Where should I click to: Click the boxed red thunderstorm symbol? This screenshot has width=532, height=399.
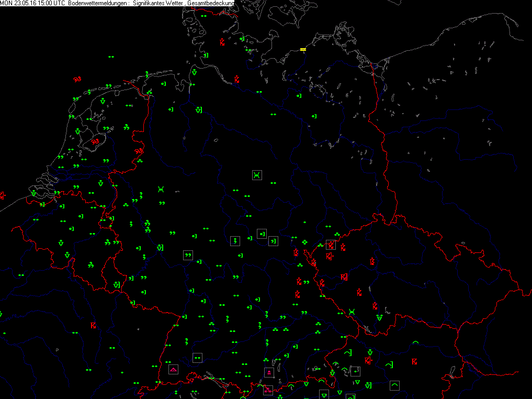pyautogui.click(x=330, y=245)
